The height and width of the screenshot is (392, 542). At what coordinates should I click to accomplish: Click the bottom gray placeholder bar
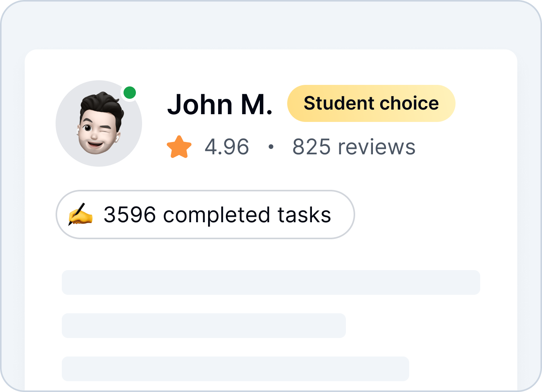pos(235,369)
